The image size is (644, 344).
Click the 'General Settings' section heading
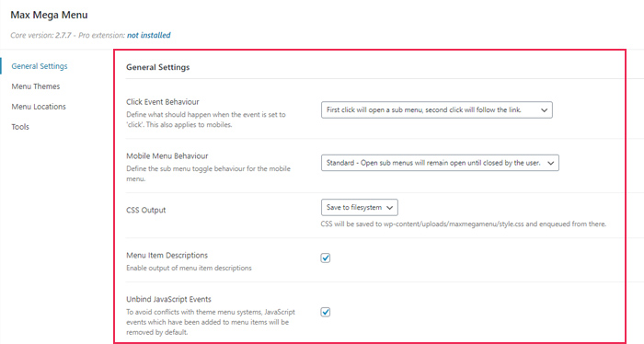tap(157, 67)
